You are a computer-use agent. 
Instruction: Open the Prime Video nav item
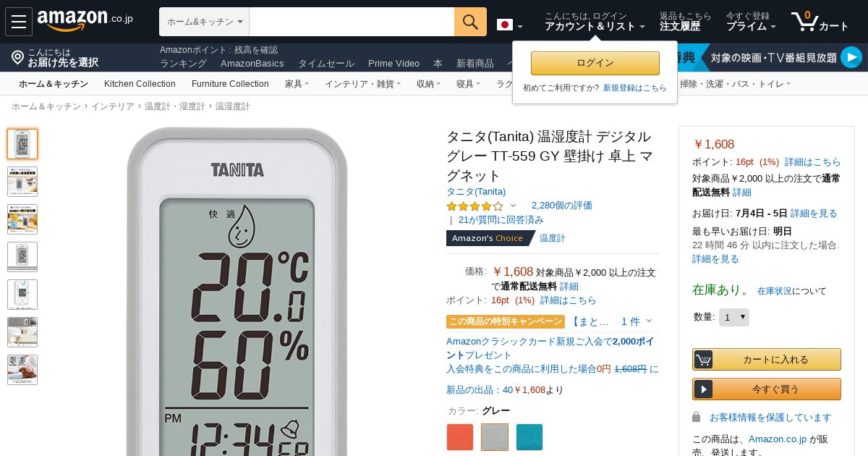[393, 64]
